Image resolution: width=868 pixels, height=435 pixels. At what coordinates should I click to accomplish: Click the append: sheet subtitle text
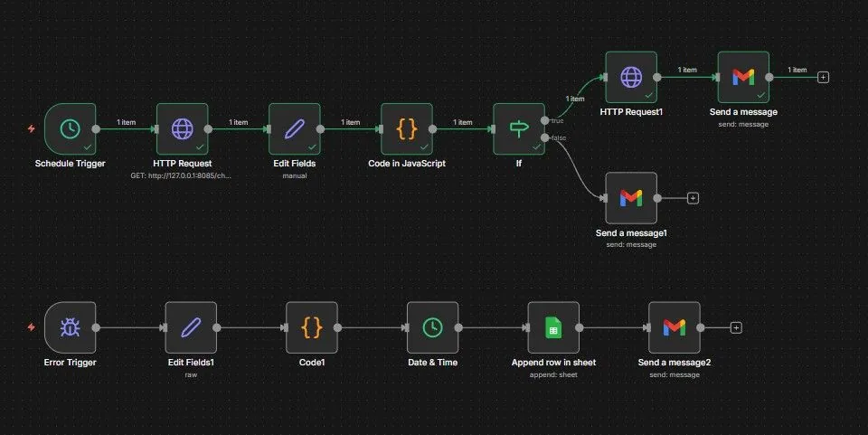pos(553,374)
